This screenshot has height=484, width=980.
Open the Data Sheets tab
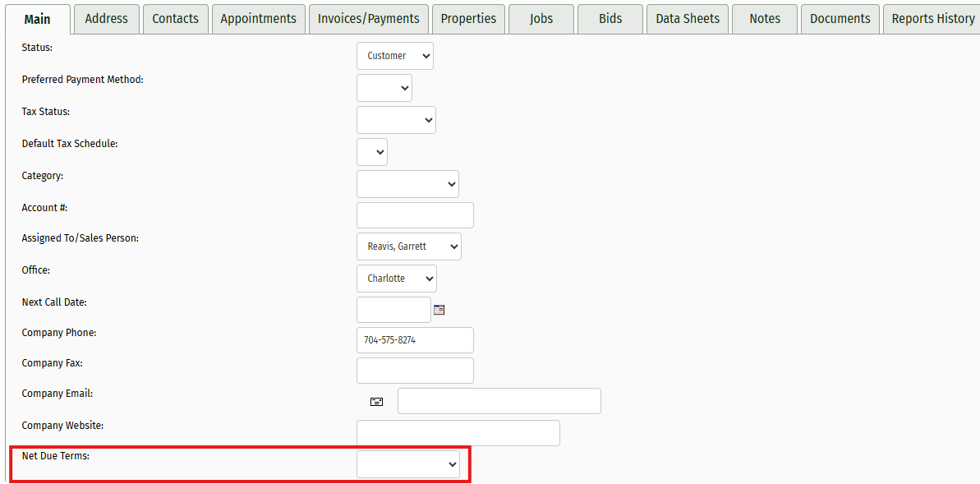point(687,18)
